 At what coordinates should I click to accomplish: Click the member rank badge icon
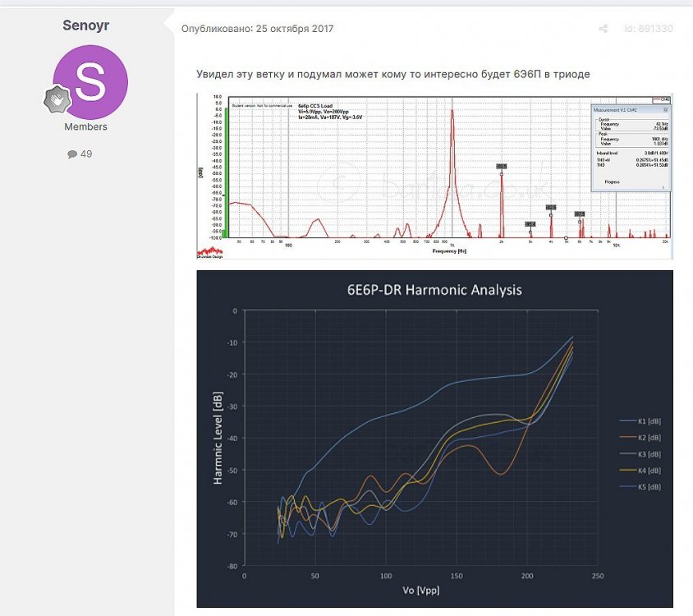point(57,99)
